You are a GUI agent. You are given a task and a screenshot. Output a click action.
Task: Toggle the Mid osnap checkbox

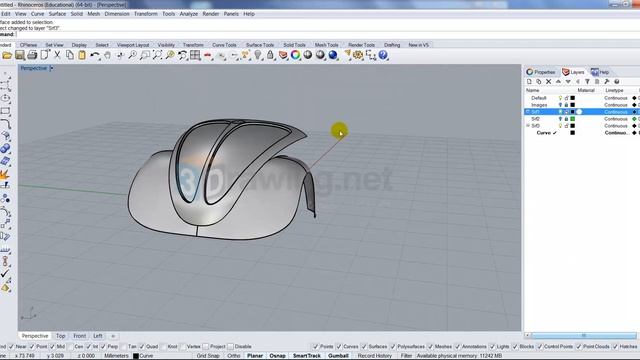click(52, 347)
